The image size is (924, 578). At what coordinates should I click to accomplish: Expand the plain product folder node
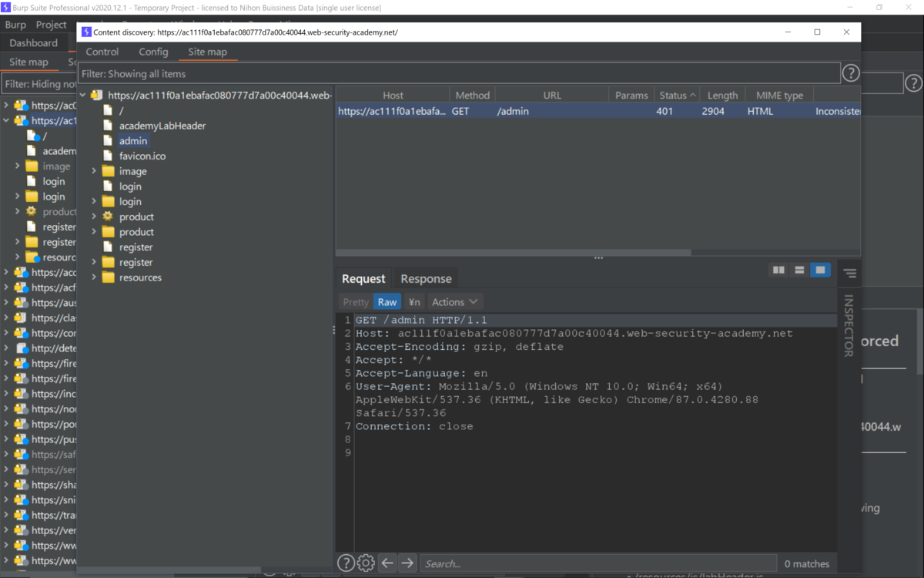[94, 232]
